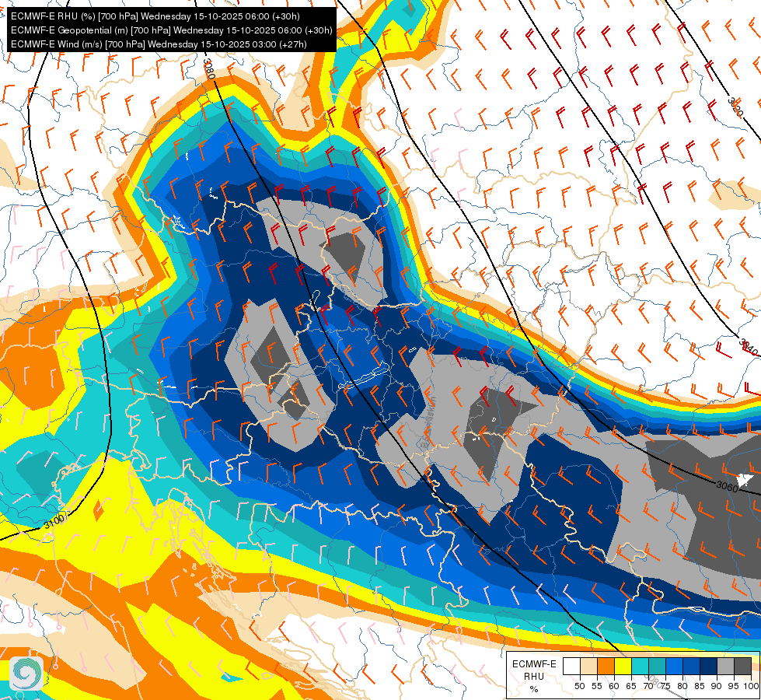Select the yellow 60-65% legend swatch
This screenshot has width=761, height=700.
(x=623, y=666)
